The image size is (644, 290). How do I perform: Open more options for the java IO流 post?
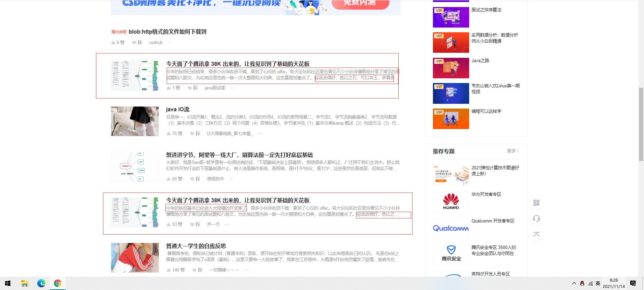pos(260,134)
